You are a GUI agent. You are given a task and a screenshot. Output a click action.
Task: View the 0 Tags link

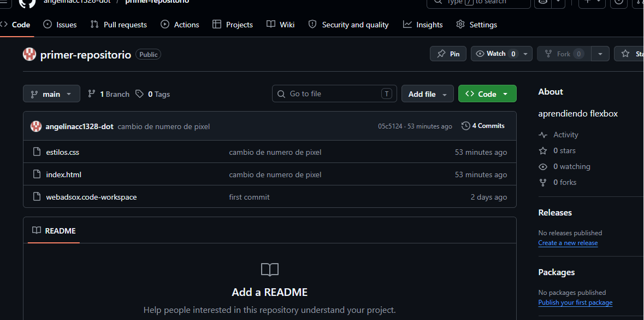coord(153,94)
